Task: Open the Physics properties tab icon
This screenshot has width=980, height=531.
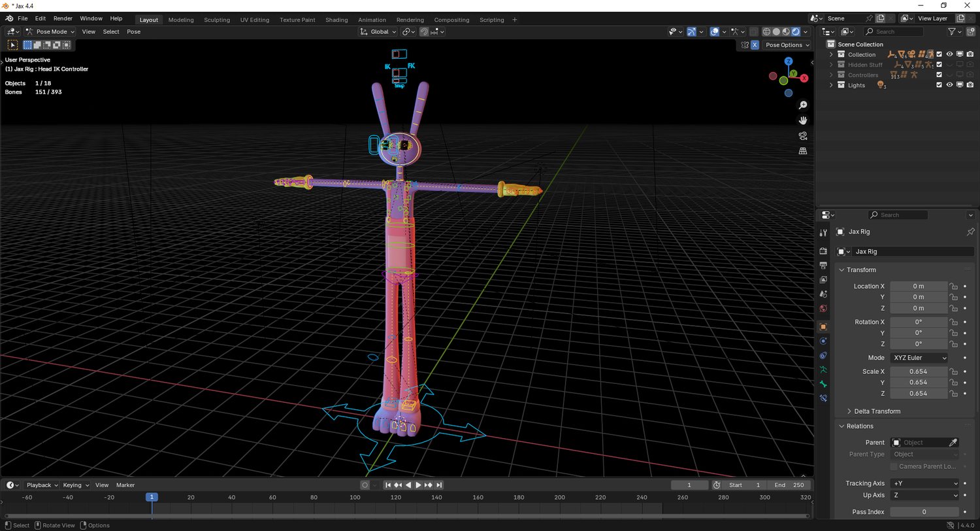Action: coord(823,341)
